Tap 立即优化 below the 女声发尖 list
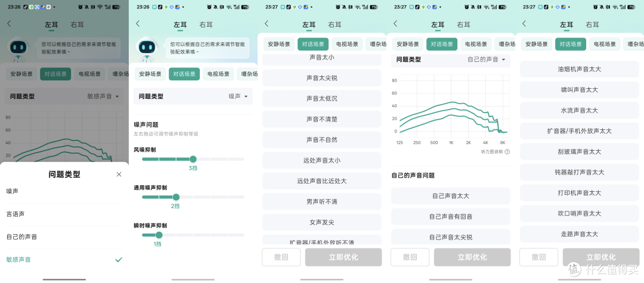This screenshot has width=644, height=283. tap(343, 257)
